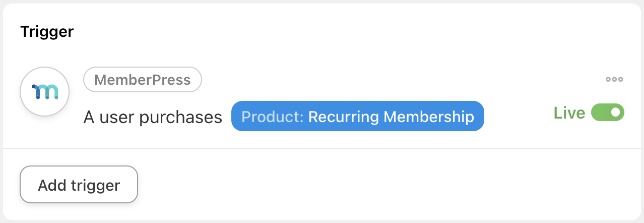Disable the trigger using the green switch

607,113
